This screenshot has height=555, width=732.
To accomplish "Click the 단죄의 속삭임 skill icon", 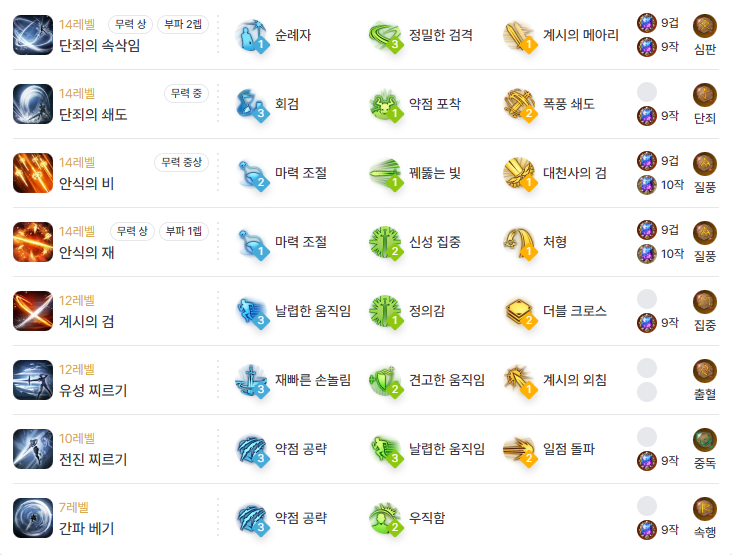I will (33, 35).
